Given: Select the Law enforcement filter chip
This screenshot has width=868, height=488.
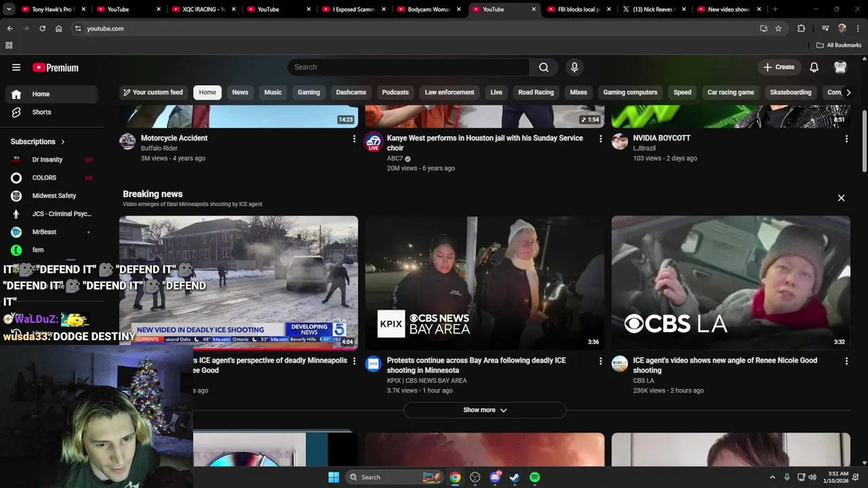Looking at the screenshot, I should coord(450,92).
